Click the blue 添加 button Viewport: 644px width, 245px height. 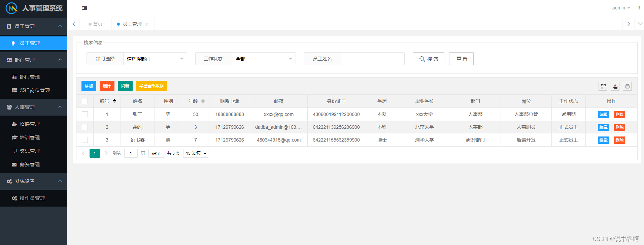[x=89, y=86]
